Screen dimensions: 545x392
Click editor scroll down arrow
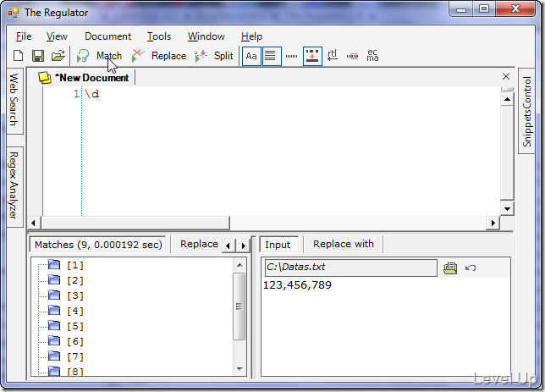[507, 208]
